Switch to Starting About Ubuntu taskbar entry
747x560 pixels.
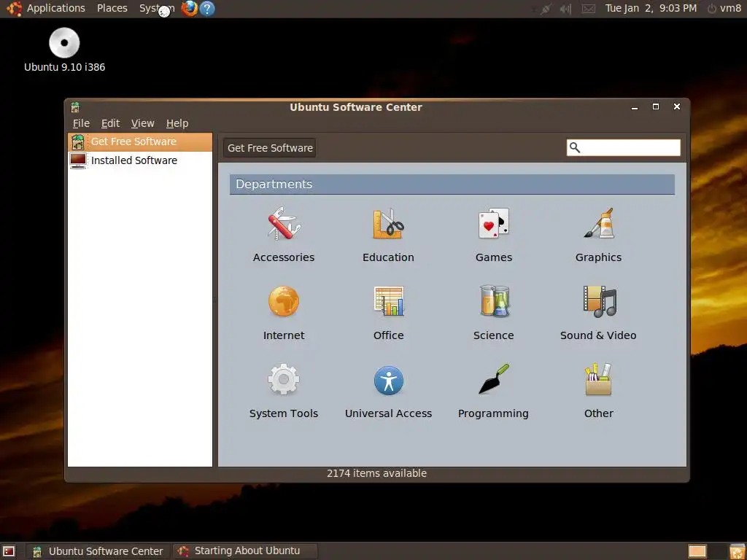point(245,551)
